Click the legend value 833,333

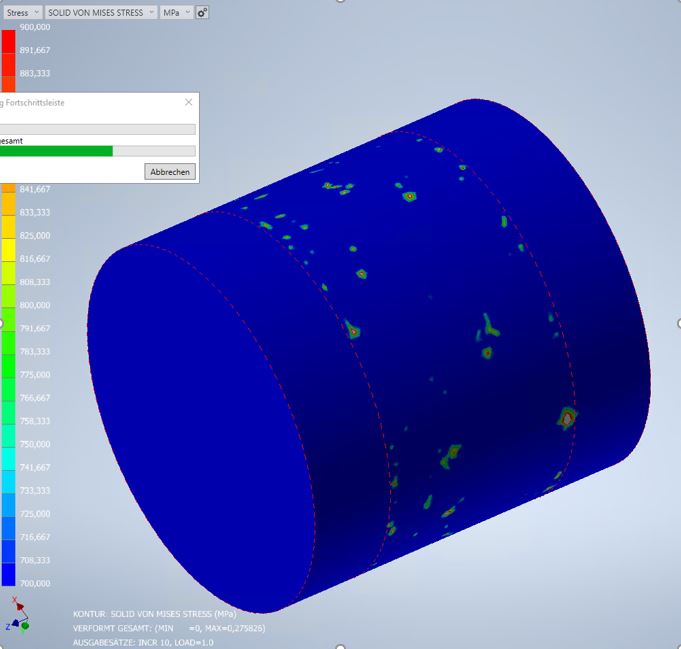(x=35, y=212)
